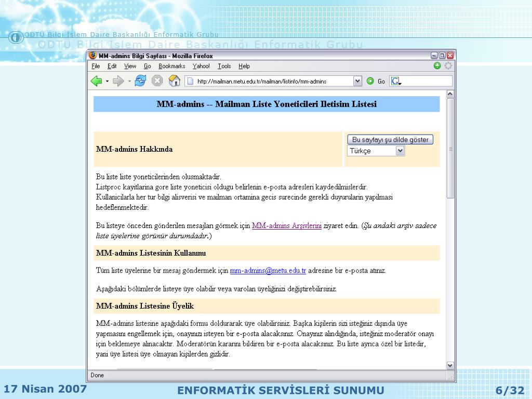
Task: Open the Edit menu
Action: [x=112, y=66]
